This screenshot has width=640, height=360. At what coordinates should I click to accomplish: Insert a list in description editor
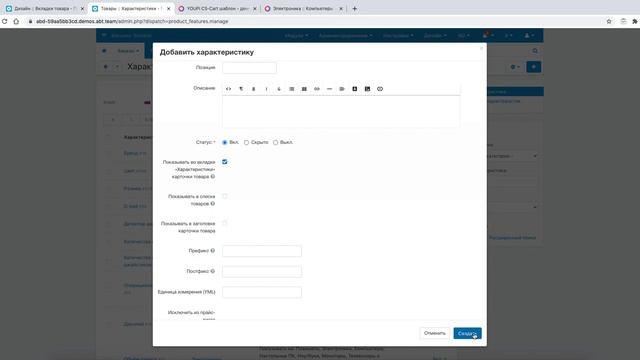click(291, 89)
